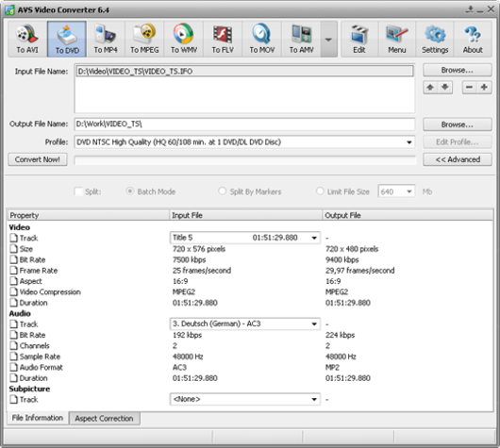Select the To MOV format icon

pos(262,40)
